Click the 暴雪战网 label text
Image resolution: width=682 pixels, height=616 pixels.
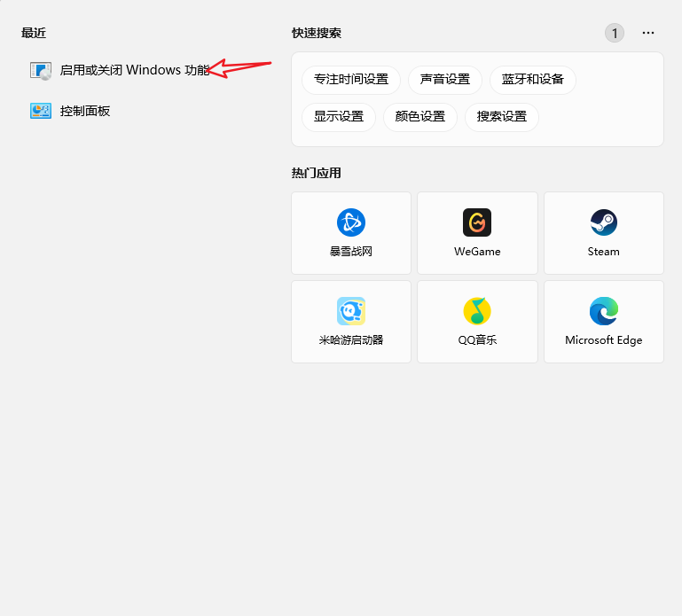(351, 252)
